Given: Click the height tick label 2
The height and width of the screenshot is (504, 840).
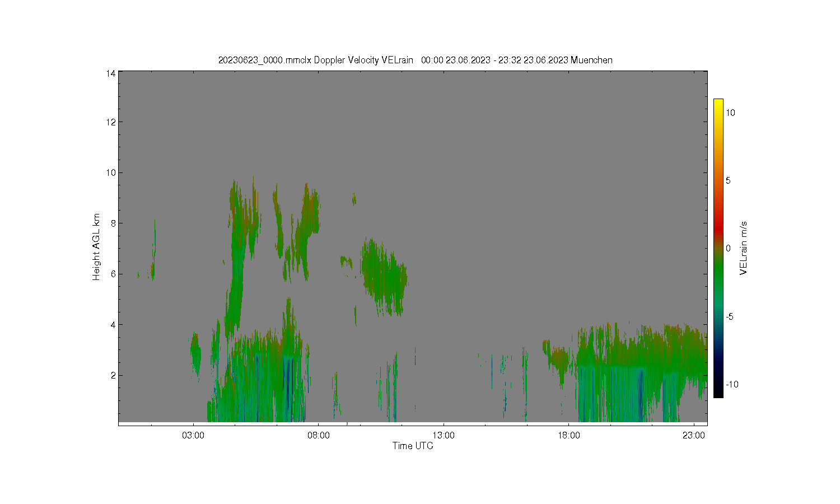Looking at the screenshot, I should click(113, 375).
